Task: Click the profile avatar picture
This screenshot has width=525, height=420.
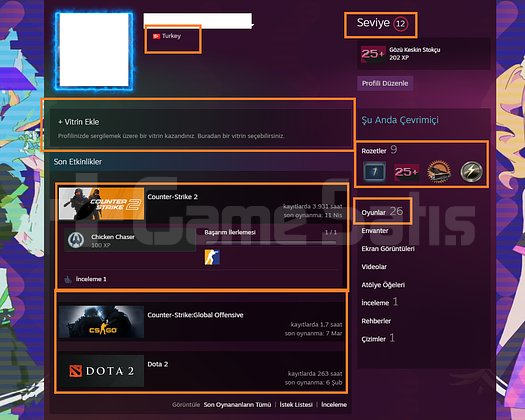Action: [x=94, y=50]
